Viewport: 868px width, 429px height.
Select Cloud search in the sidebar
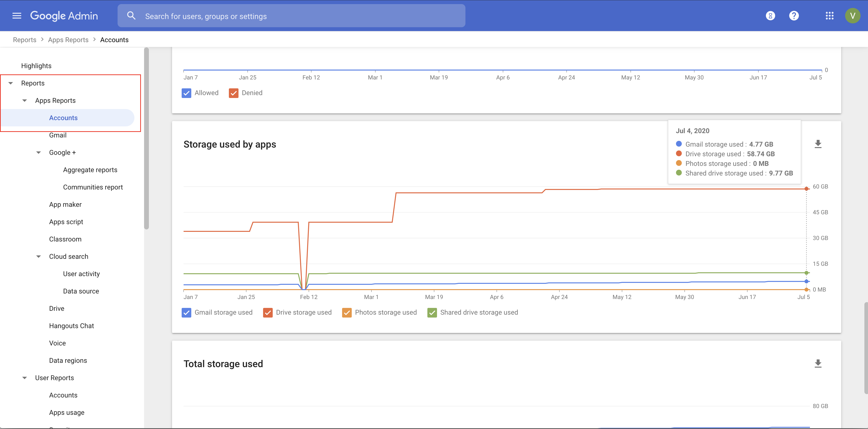pos(68,257)
